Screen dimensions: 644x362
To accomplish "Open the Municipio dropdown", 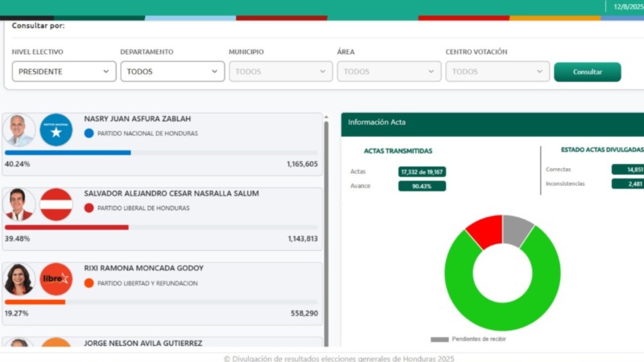I will click(x=280, y=72).
